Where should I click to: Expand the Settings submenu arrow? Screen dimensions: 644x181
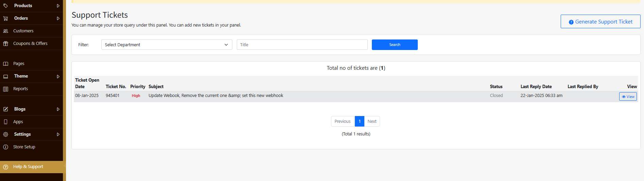(x=58, y=134)
